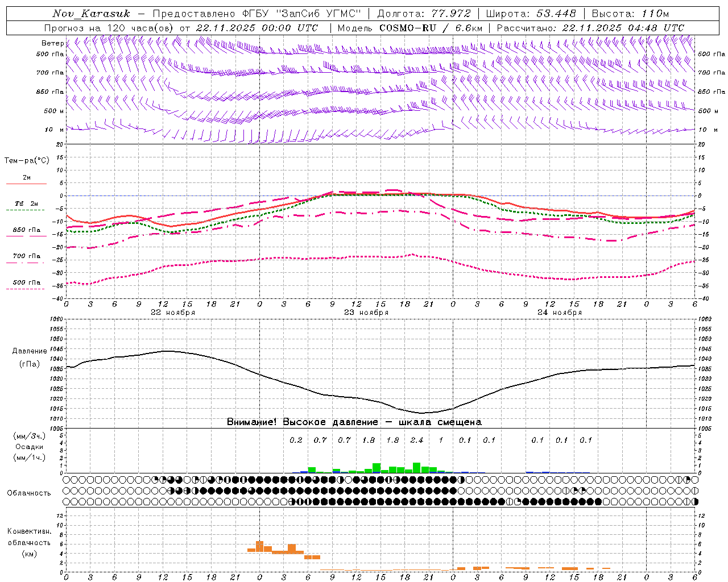Click the Td 2м dew point legend entry

coord(27,203)
